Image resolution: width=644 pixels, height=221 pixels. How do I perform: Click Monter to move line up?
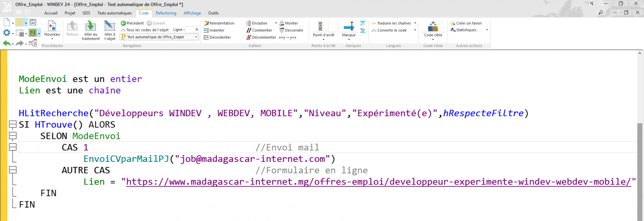[288, 23]
